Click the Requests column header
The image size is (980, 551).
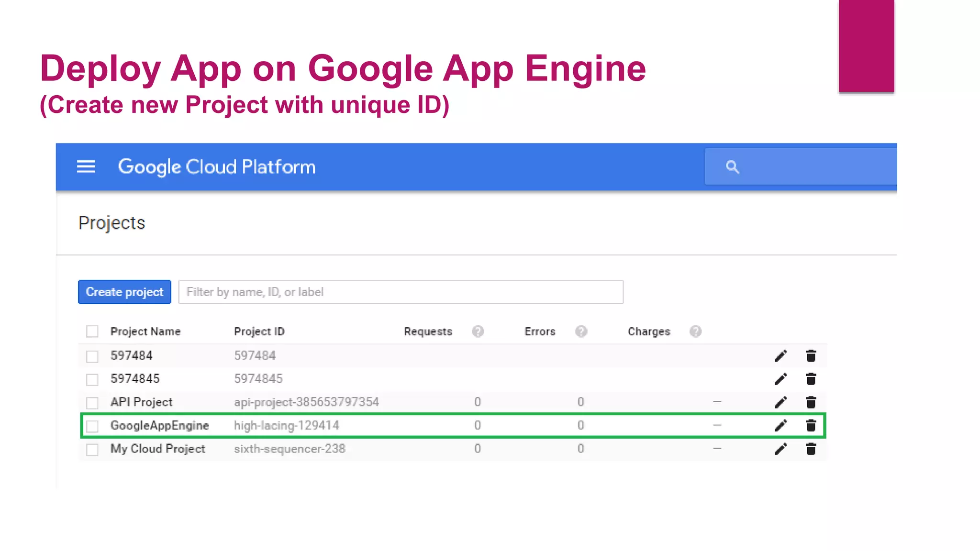point(428,331)
